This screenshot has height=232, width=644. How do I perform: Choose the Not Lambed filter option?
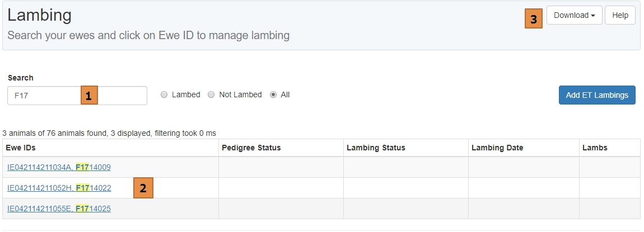point(211,95)
